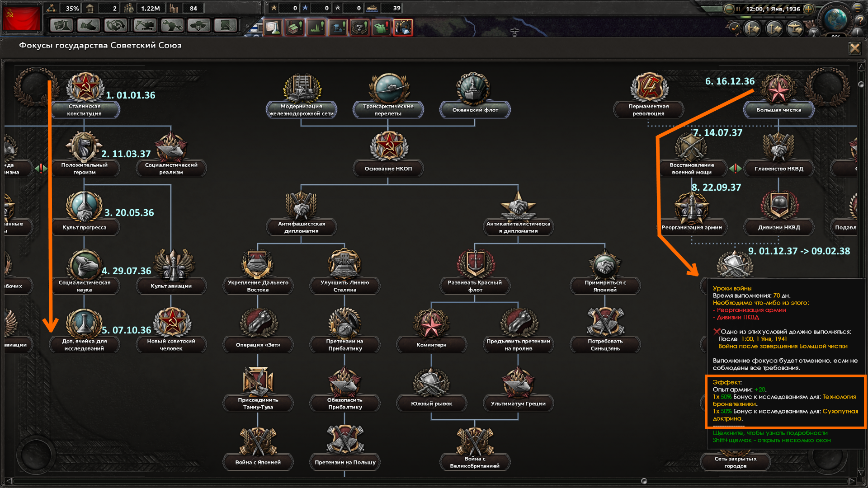Open the Research screen from the top bar

pyautogui.click(x=61, y=26)
